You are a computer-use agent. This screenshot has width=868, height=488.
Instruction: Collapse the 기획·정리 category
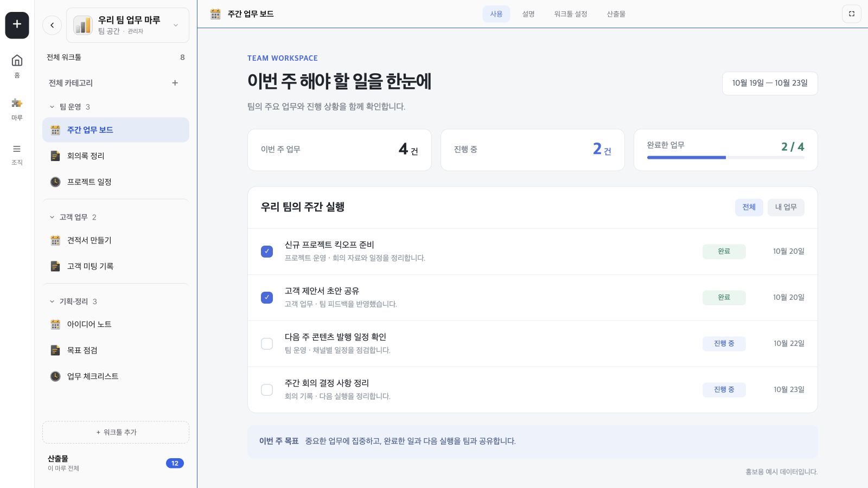[52, 301]
